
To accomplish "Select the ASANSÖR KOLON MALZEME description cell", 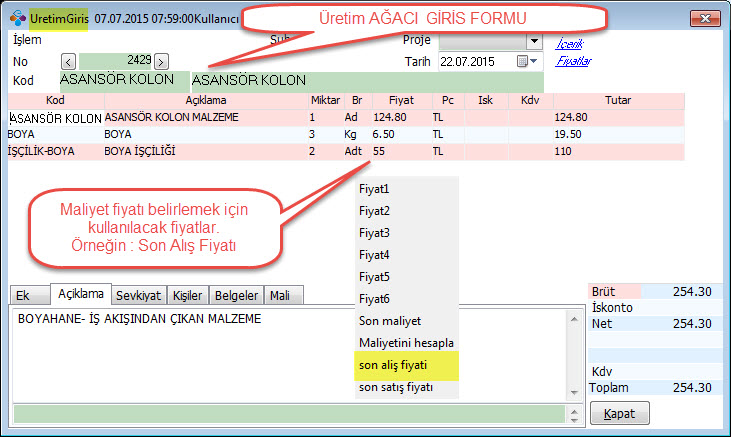I will tap(205, 117).
